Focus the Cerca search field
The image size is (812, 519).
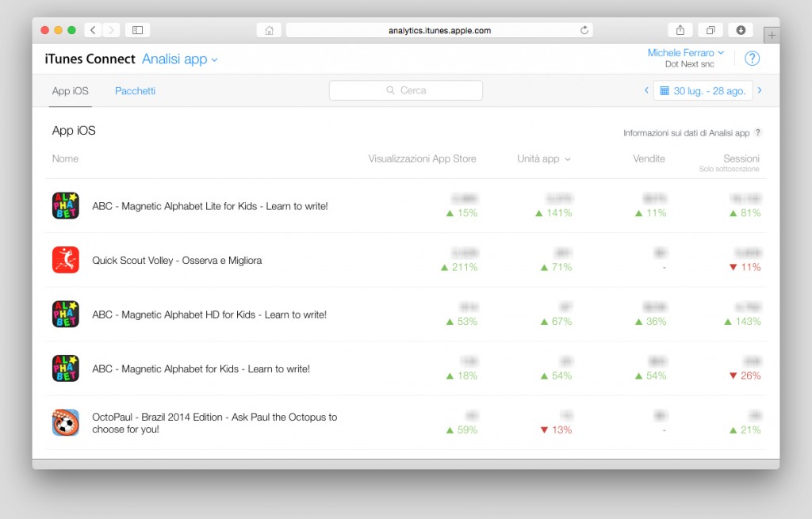click(x=406, y=90)
